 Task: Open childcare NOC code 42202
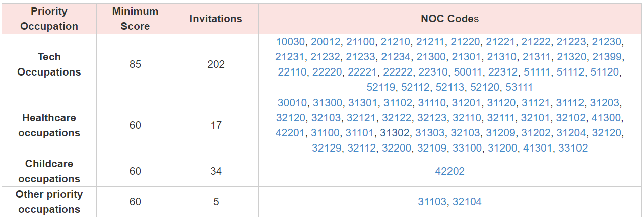pyautogui.click(x=450, y=171)
